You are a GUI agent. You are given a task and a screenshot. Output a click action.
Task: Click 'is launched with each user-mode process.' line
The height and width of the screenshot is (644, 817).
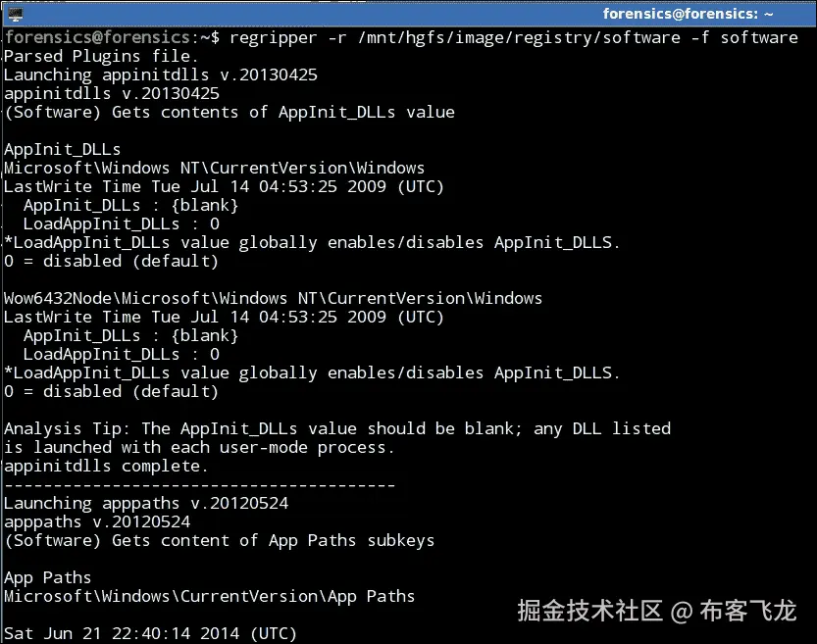pos(199,447)
